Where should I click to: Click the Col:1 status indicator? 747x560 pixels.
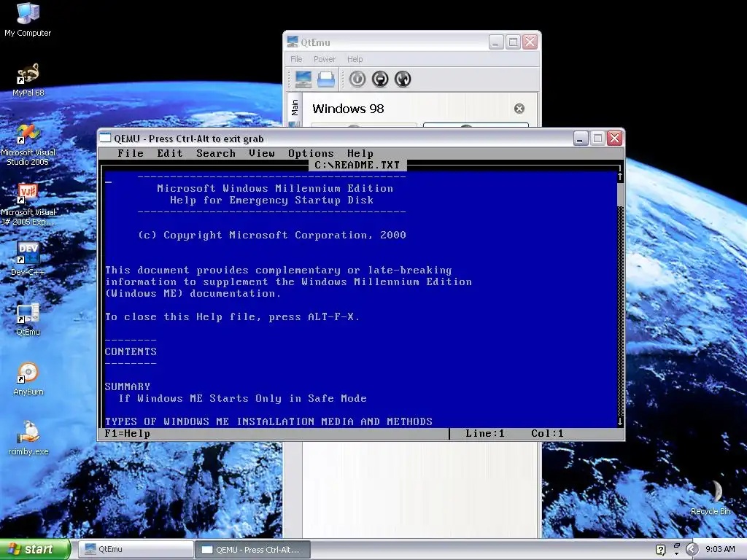pyautogui.click(x=547, y=433)
